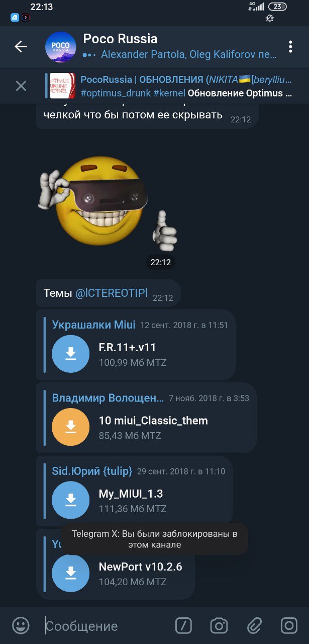Open forwarded sender Украшалки Miui
This screenshot has height=644, width=309.
coord(94,325)
